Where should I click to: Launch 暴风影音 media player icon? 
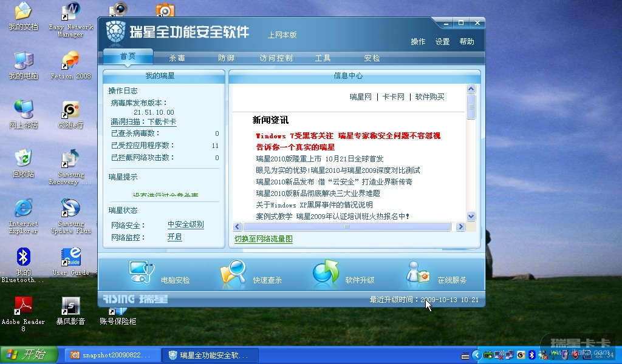click(x=70, y=311)
